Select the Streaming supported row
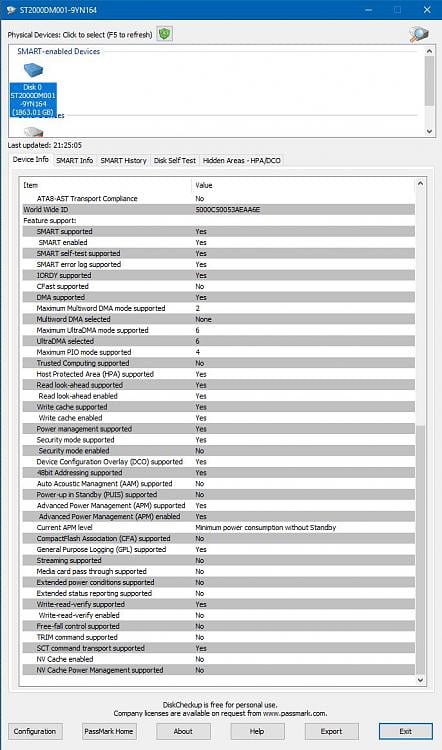The height and width of the screenshot is (750, 442). tap(218, 561)
